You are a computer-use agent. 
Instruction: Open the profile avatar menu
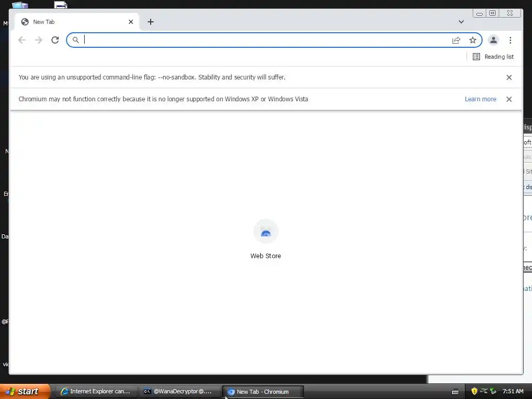[494, 40]
